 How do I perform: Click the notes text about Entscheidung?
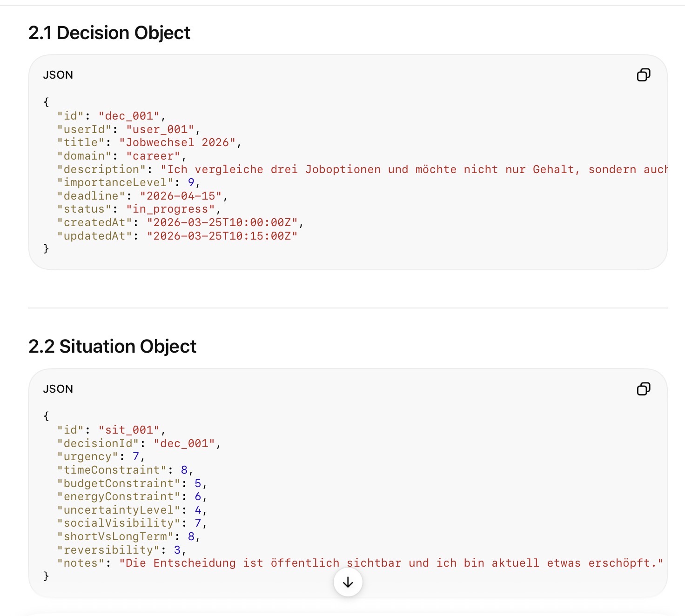[391, 563]
